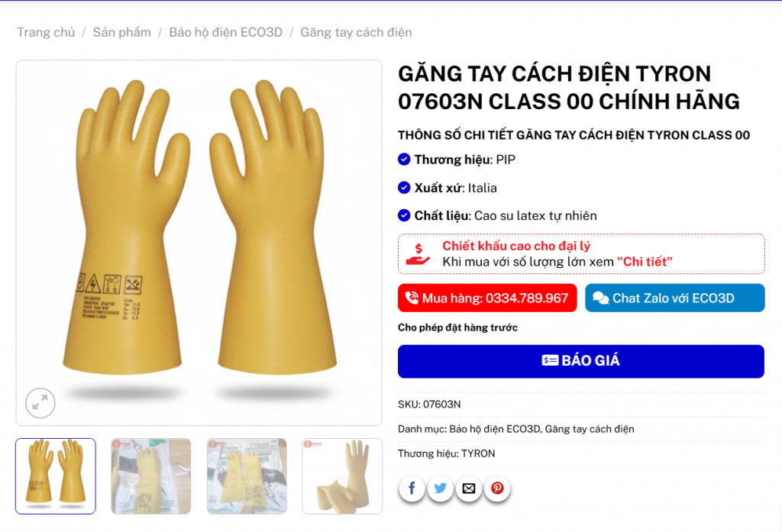The image size is (782, 532).
Task: Share product via email icon
Action: tap(468, 488)
